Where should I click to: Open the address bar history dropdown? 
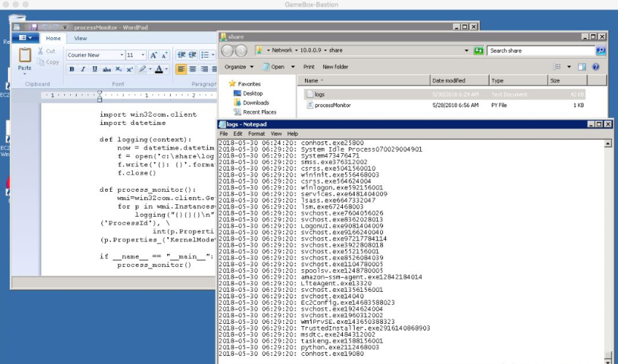466,51
